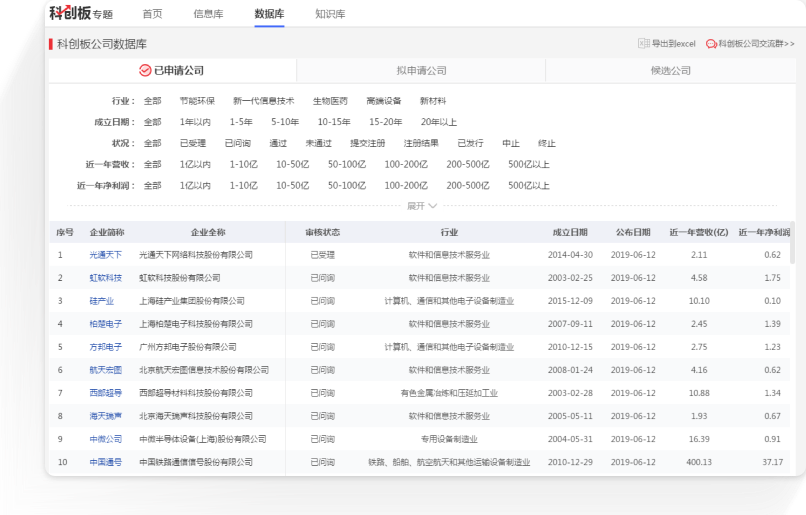Click the table vertical scrollbar
The height and width of the screenshot is (515, 806).
(793, 244)
